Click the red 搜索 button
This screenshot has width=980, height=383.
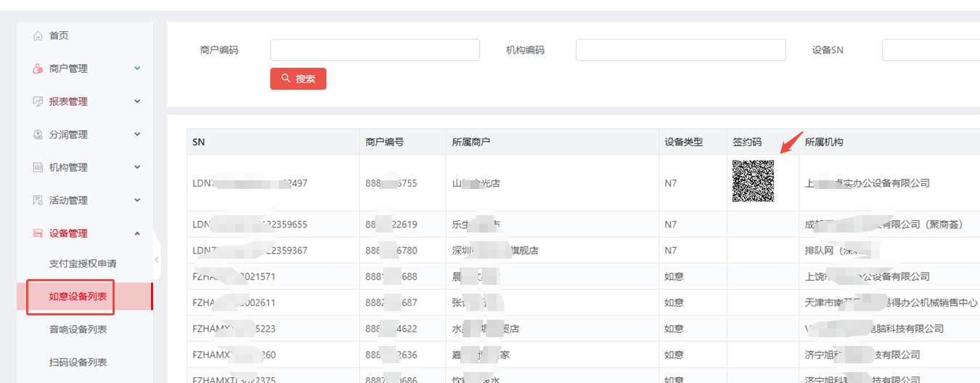pyautogui.click(x=298, y=78)
